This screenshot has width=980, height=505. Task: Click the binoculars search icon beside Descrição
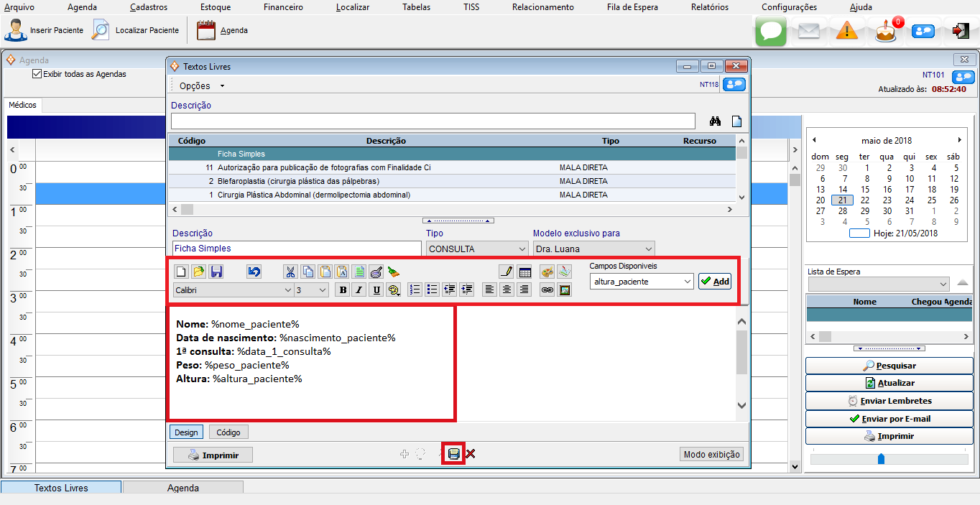click(x=715, y=121)
